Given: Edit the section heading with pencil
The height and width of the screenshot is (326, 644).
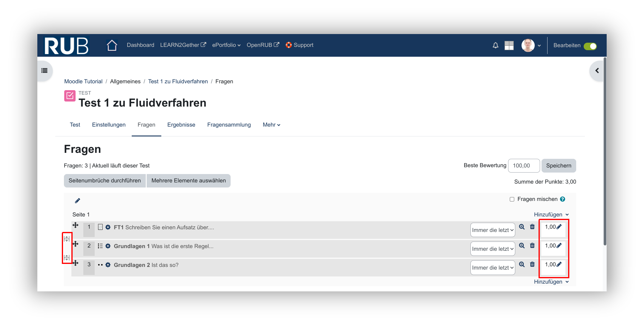Looking at the screenshot, I should click(77, 201).
